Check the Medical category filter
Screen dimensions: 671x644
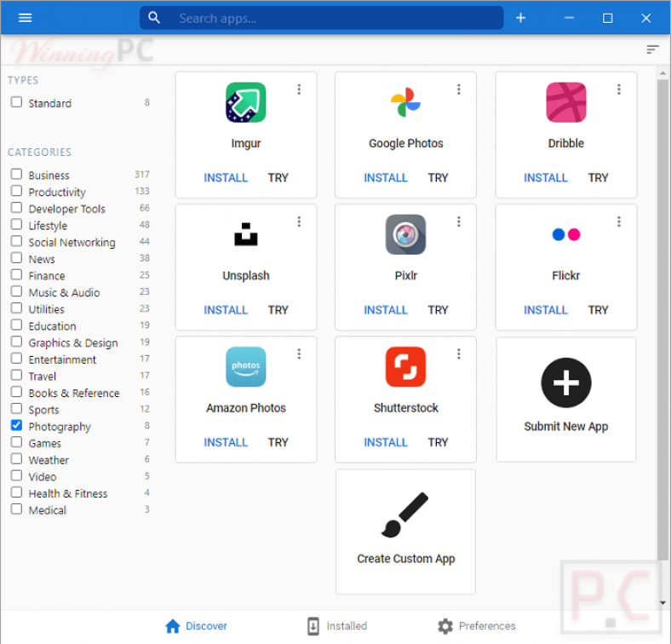coord(16,509)
